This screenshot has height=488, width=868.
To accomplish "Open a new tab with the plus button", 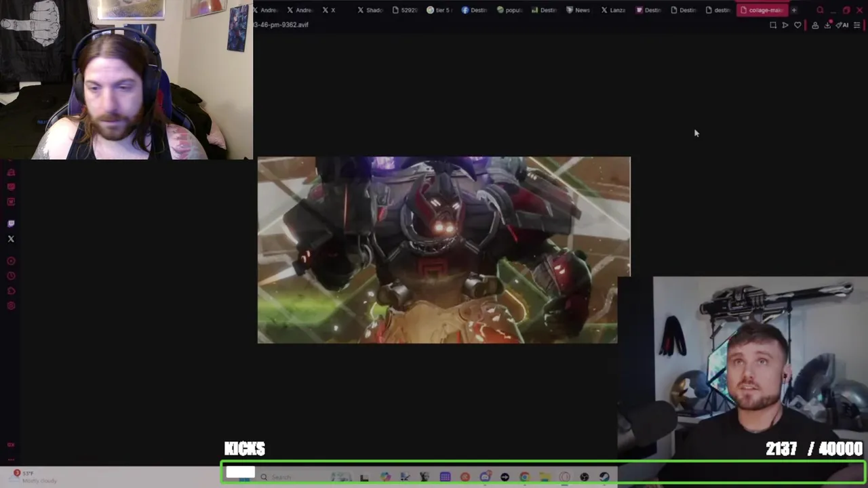I will tap(794, 10).
